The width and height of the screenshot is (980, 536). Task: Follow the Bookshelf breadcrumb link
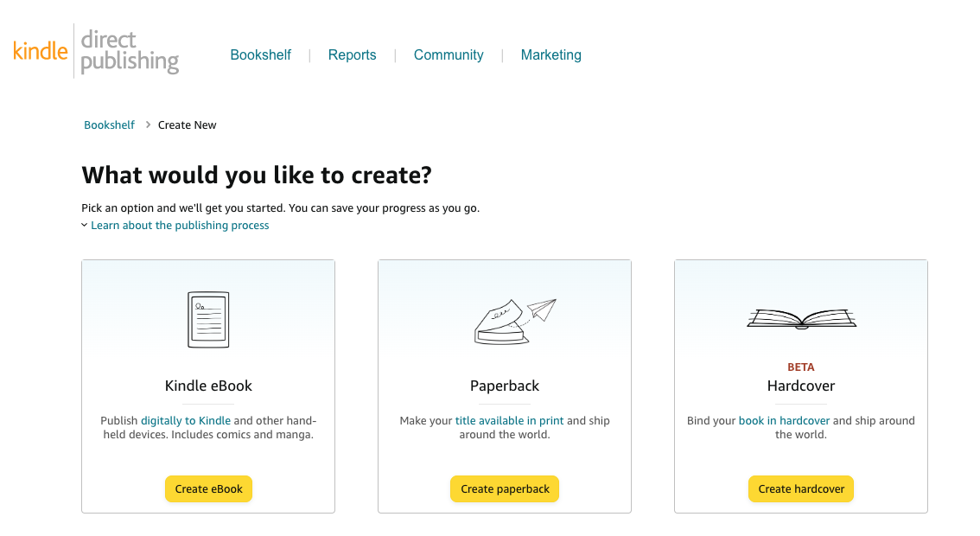(x=110, y=125)
